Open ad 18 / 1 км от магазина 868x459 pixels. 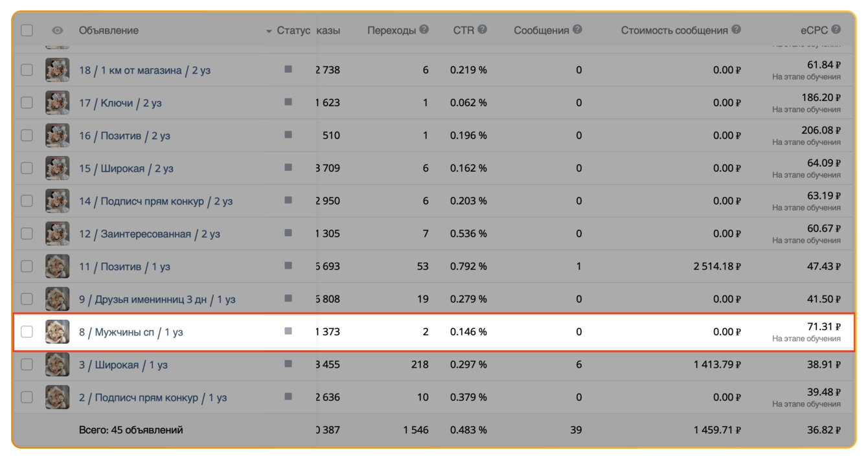click(144, 71)
